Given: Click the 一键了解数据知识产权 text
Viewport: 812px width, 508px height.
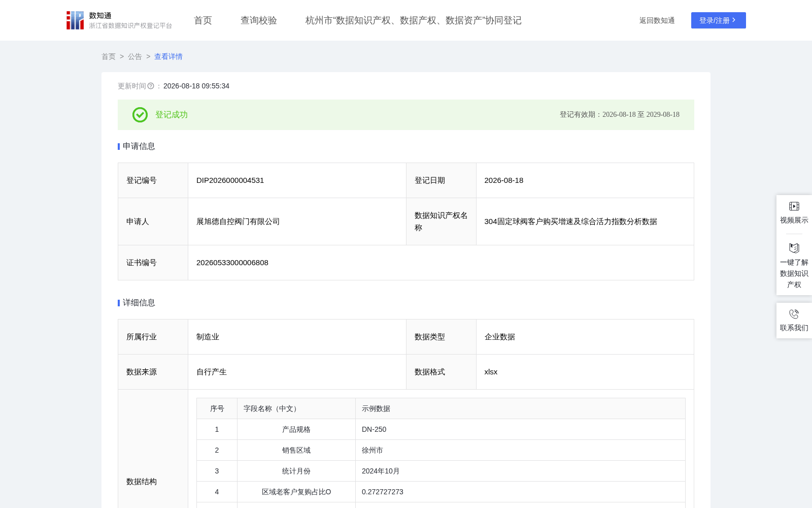Looking at the screenshot, I should [x=794, y=273].
